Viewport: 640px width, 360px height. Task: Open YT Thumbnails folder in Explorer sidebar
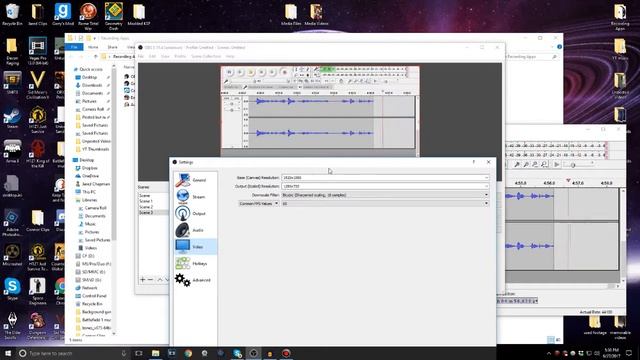pos(92,149)
